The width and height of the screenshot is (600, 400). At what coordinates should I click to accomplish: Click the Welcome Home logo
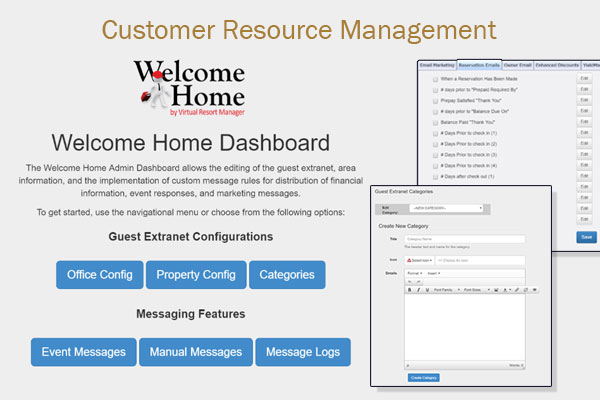[x=190, y=88]
